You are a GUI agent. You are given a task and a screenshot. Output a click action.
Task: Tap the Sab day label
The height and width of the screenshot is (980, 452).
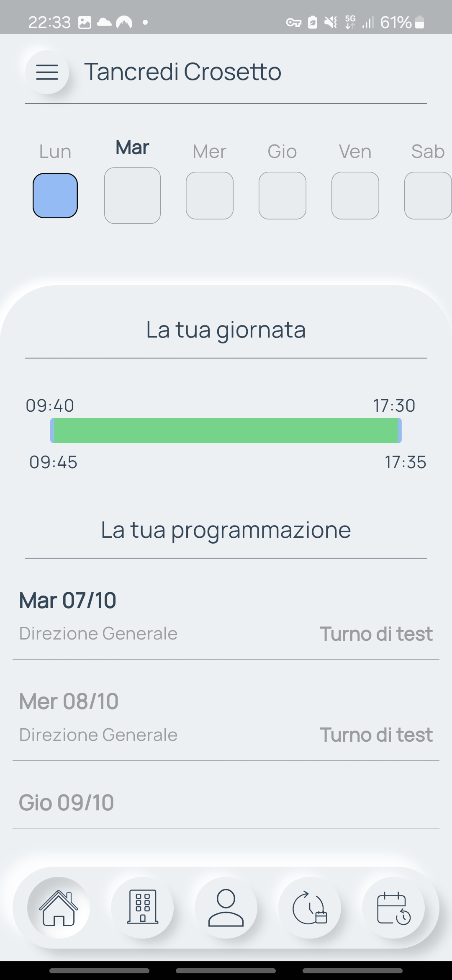[x=427, y=152]
